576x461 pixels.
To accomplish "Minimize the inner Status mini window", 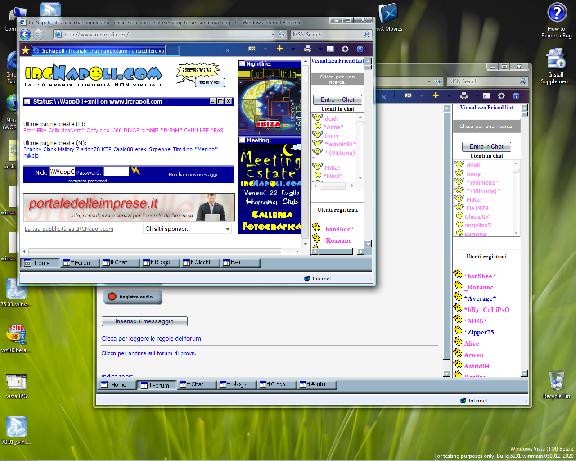I will click(213, 101).
